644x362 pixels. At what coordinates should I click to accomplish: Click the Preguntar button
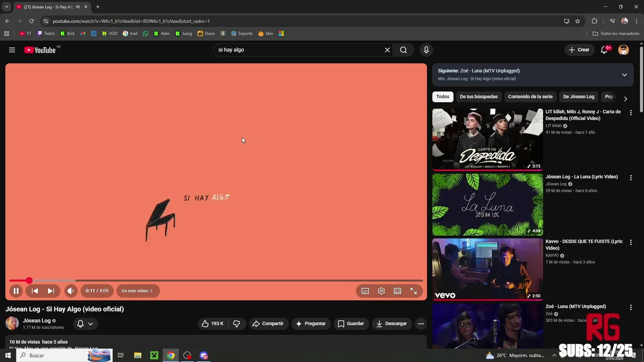[x=310, y=324]
